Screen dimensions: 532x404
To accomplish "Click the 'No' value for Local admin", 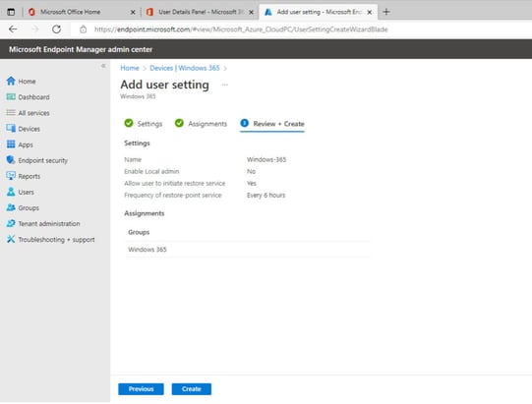I will pos(251,171).
